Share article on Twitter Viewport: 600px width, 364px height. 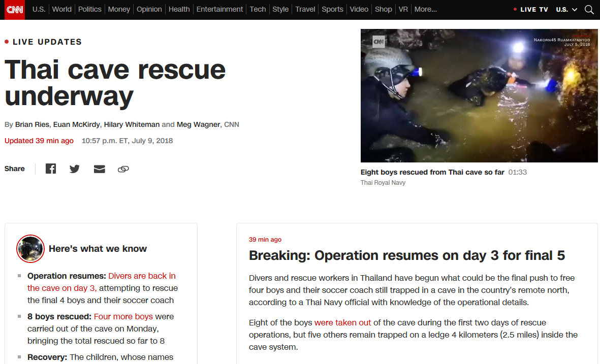pos(75,169)
